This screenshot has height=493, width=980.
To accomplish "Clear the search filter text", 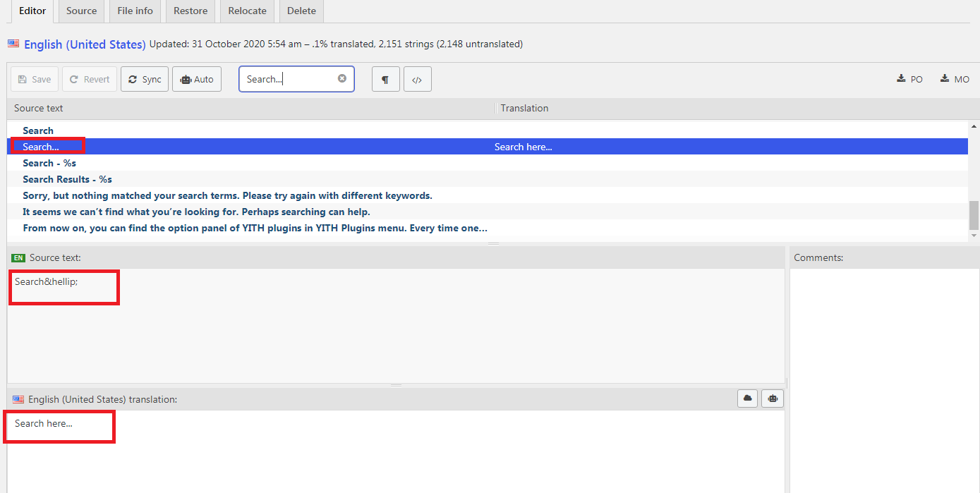I will (342, 78).
